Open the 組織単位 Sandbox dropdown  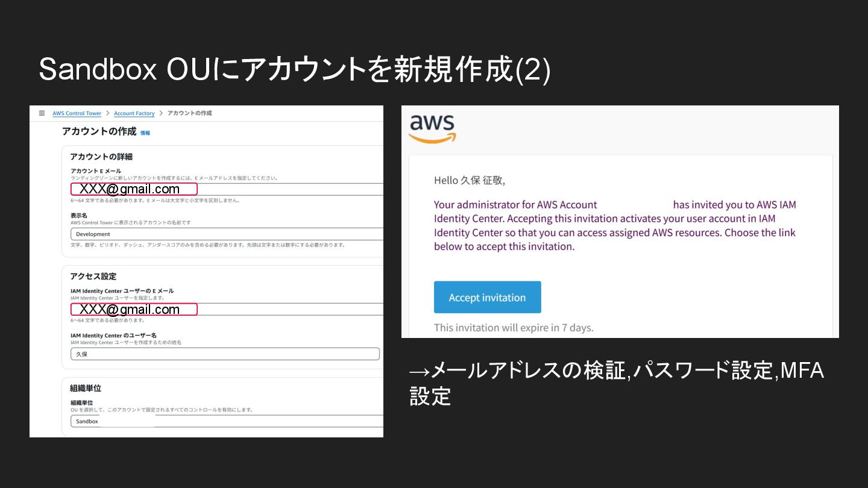point(226,421)
